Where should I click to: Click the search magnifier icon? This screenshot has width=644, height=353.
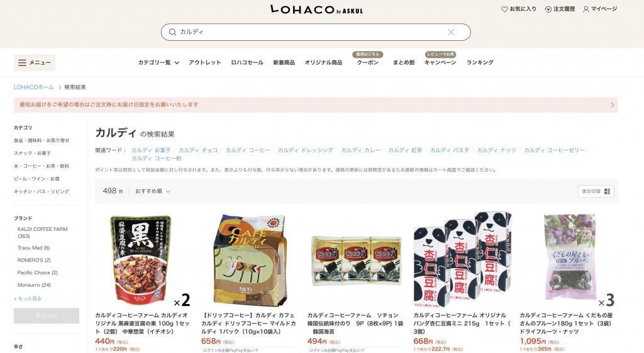pyautogui.click(x=172, y=32)
